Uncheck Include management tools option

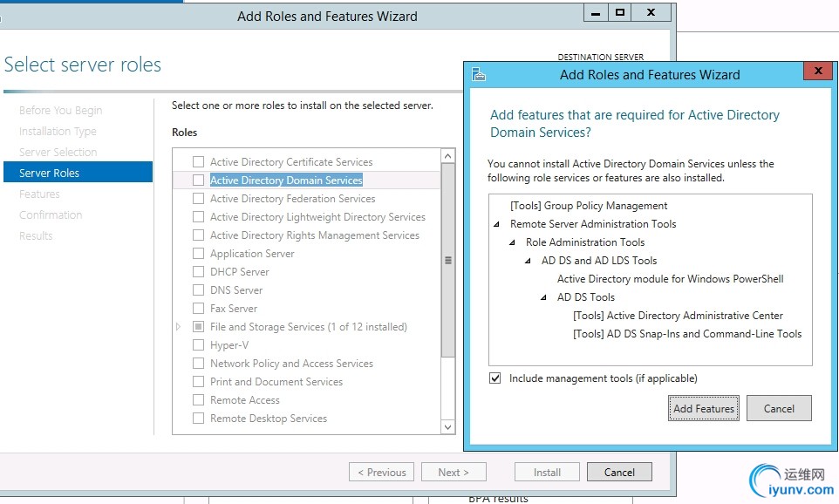tap(495, 378)
